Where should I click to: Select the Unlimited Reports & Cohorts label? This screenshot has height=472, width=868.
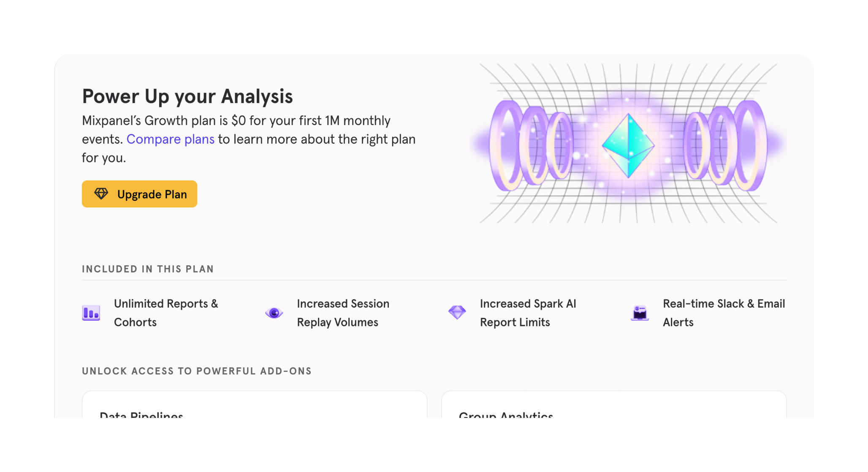pyautogui.click(x=166, y=313)
